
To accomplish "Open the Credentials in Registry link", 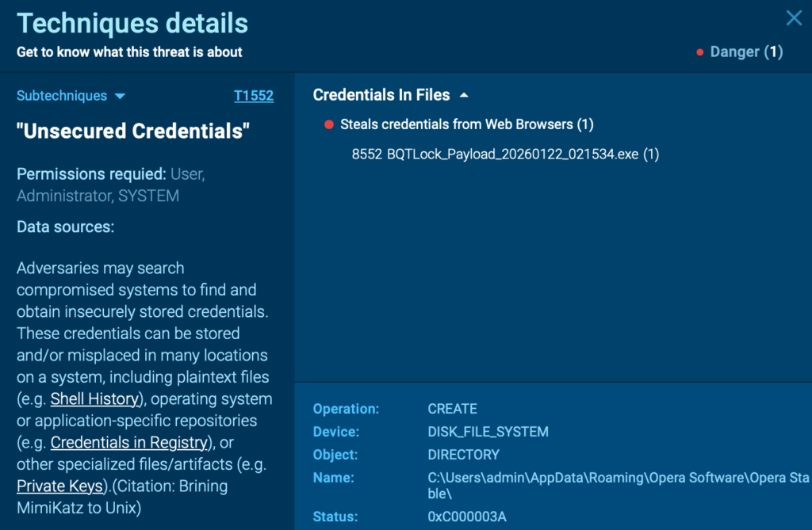I will 129,442.
